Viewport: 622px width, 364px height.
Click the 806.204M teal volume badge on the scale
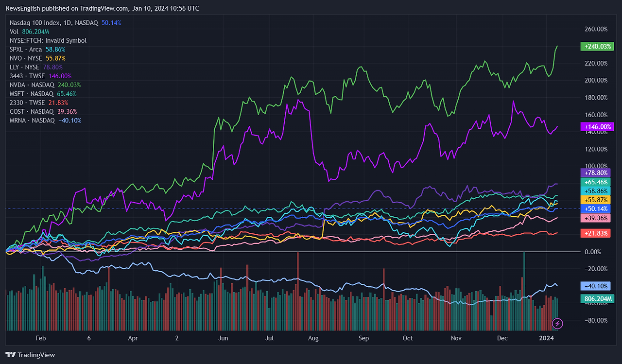[597, 298]
